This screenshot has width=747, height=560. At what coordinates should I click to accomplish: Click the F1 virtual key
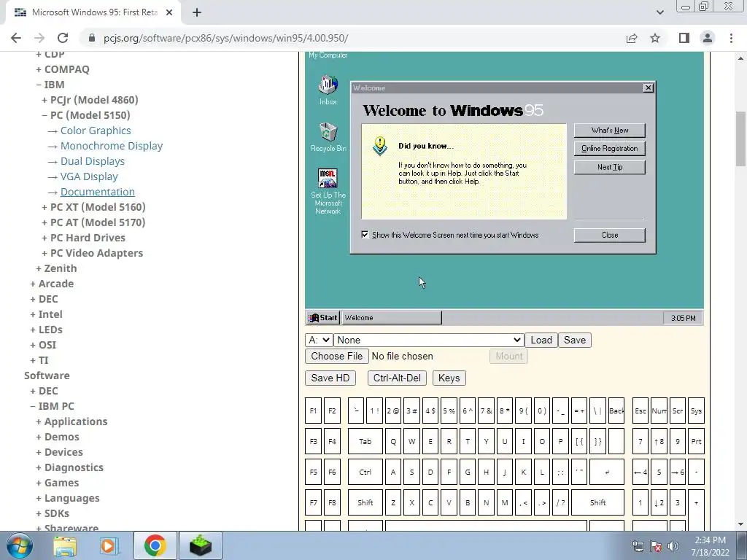click(x=313, y=411)
